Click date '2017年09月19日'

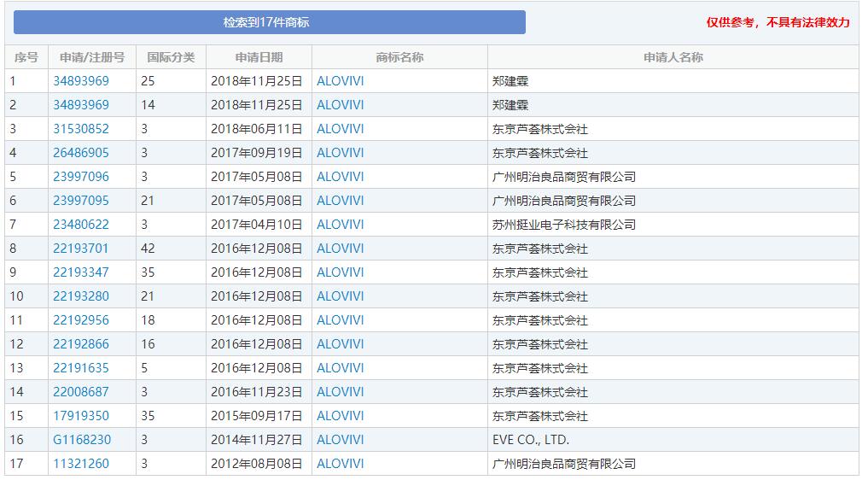pos(256,152)
